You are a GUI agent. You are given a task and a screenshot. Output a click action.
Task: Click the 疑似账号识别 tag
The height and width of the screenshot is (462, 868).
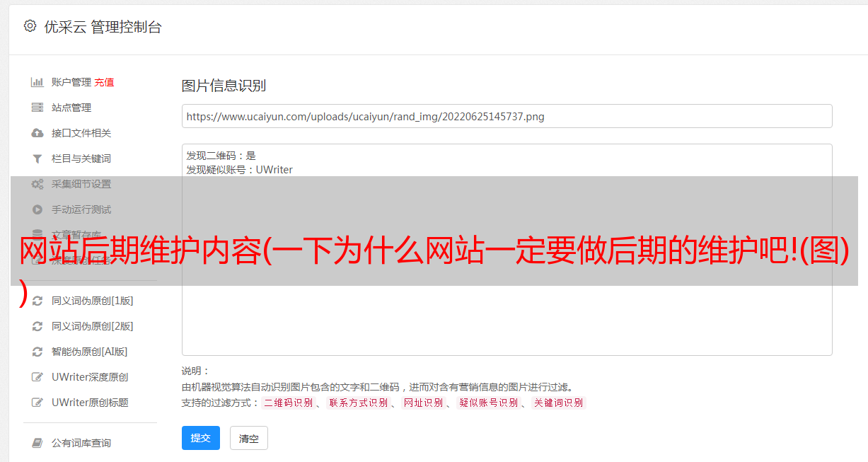coord(488,403)
